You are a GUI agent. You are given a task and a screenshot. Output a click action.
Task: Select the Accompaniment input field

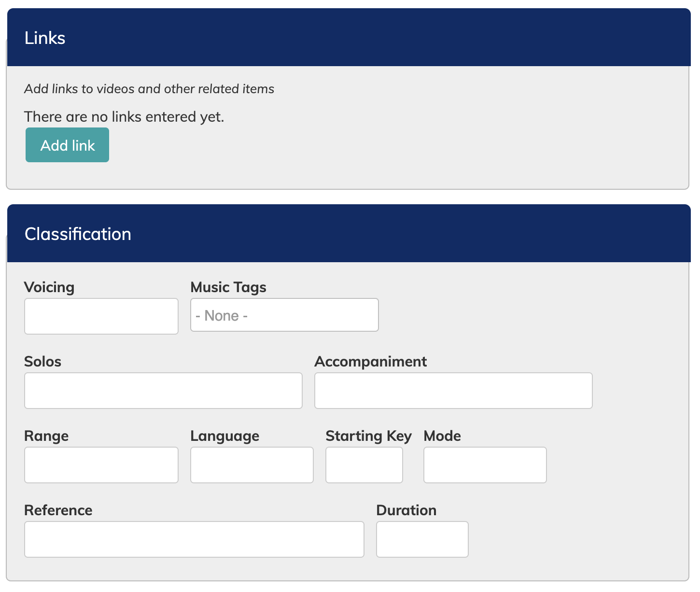click(x=453, y=391)
